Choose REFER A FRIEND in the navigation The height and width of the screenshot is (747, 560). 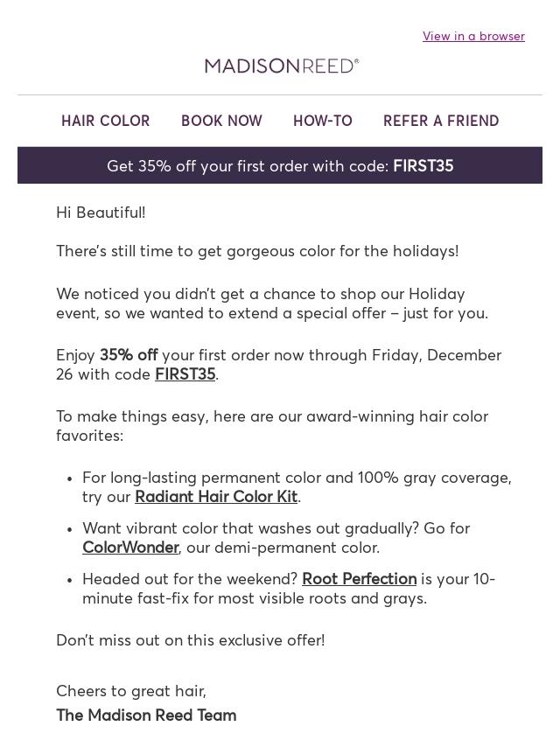point(441,121)
